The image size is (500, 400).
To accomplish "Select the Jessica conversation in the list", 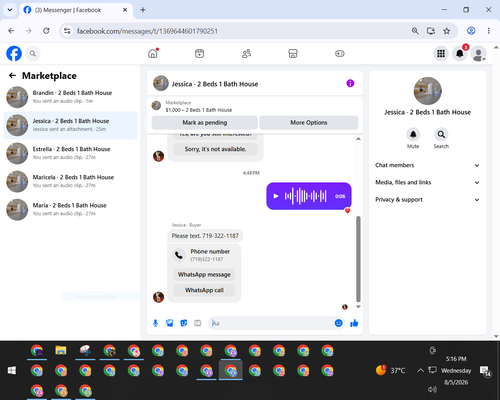I will point(70,125).
